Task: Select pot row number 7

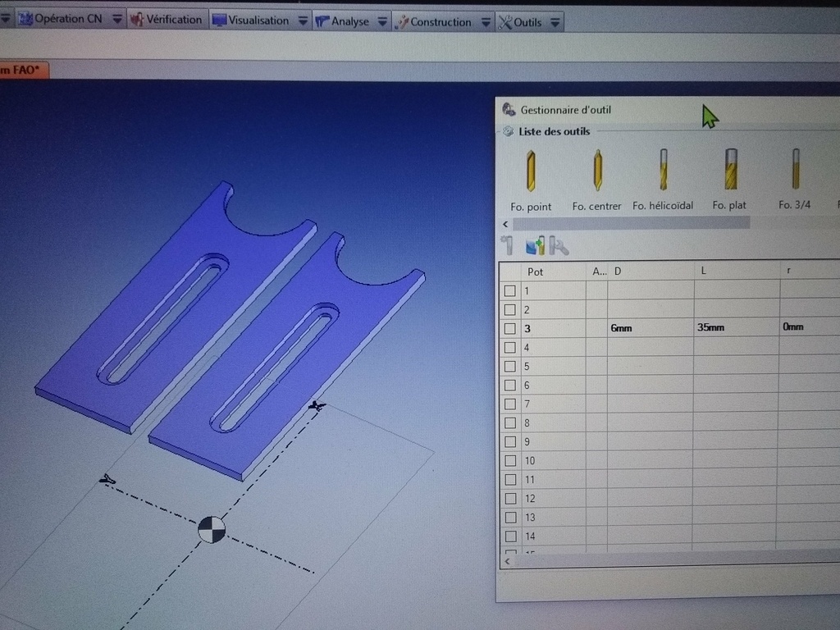Action: click(527, 404)
